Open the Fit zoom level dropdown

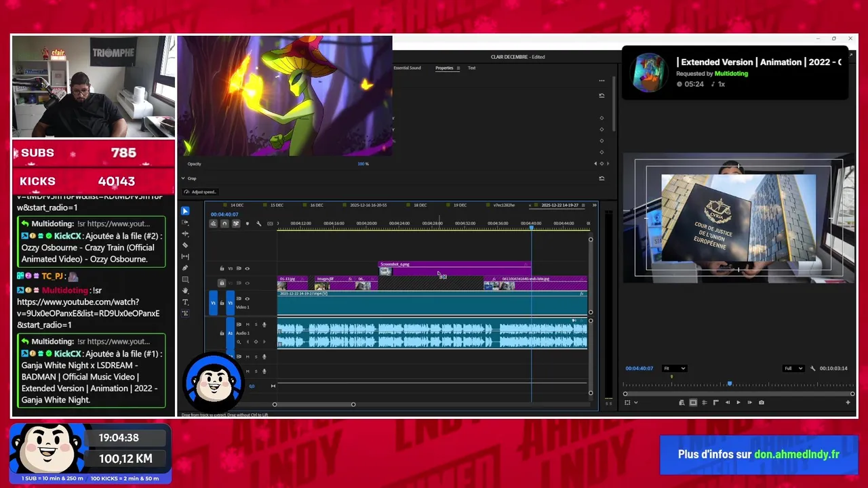[x=675, y=369]
